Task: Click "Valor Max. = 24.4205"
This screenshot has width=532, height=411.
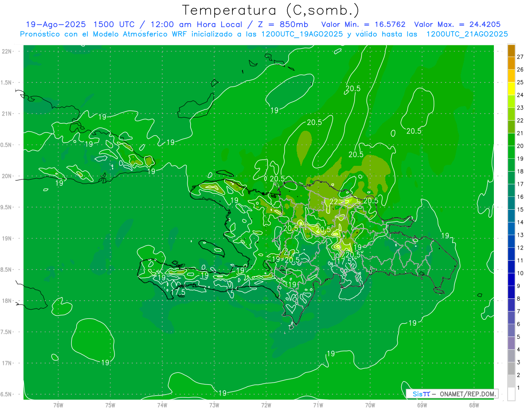Action: click(x=457, y=24)
